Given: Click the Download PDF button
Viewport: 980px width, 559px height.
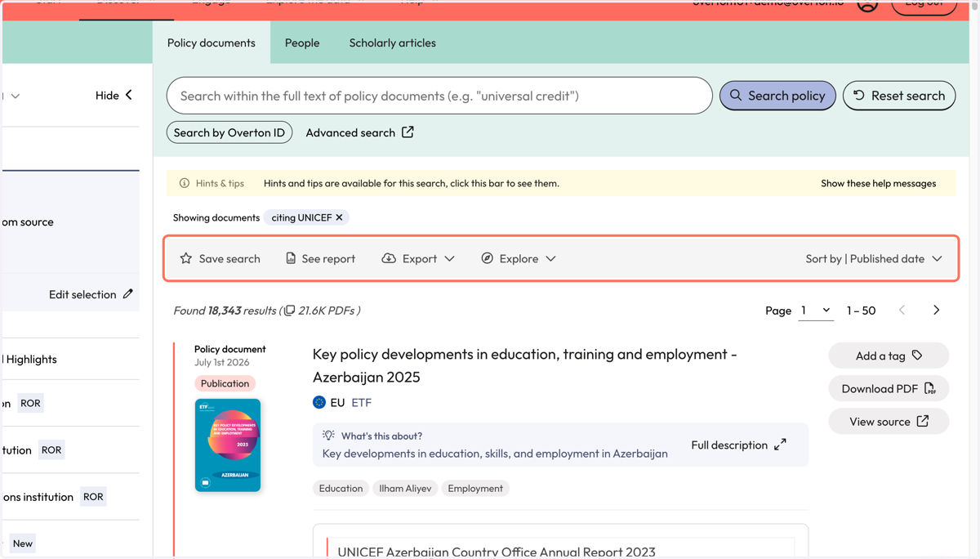Looking at the screenshot, I should [x=889, y=388].
